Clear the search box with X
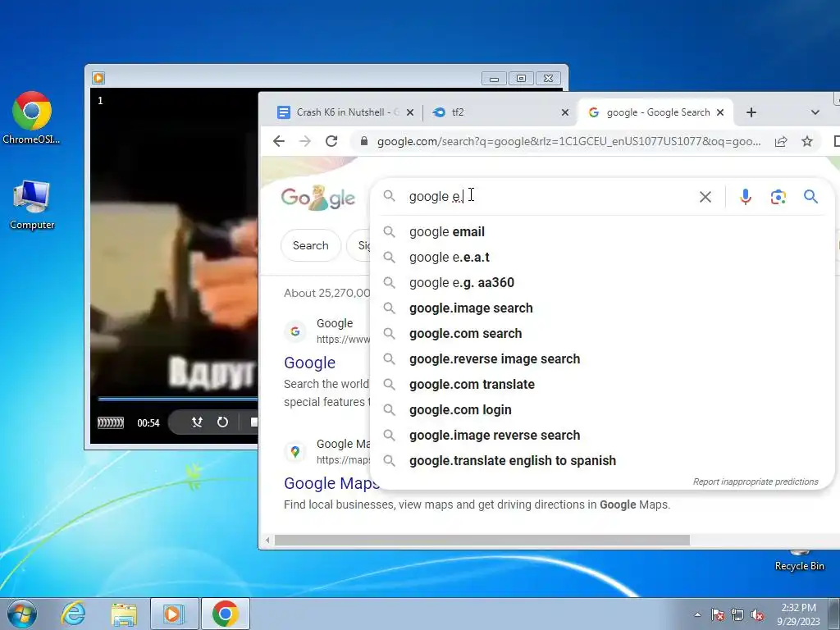840x630 pixels. tap(705, 197)
